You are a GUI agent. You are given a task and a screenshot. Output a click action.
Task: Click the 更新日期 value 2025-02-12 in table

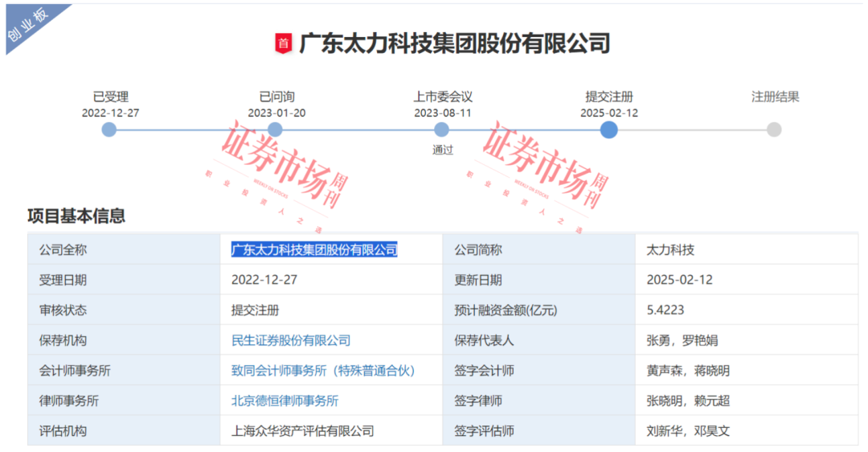[x=679, y=280]
